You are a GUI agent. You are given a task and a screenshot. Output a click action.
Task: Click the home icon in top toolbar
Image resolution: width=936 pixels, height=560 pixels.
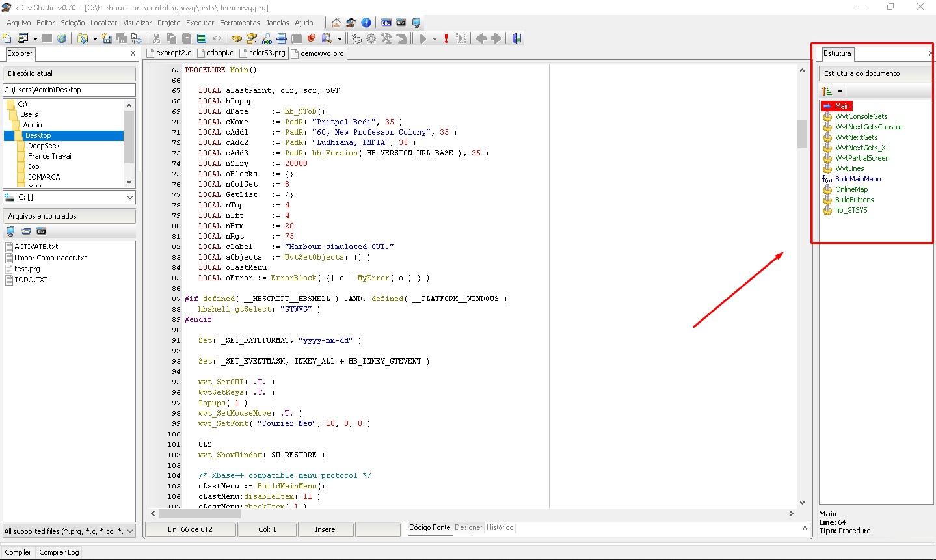coord(336,23)
